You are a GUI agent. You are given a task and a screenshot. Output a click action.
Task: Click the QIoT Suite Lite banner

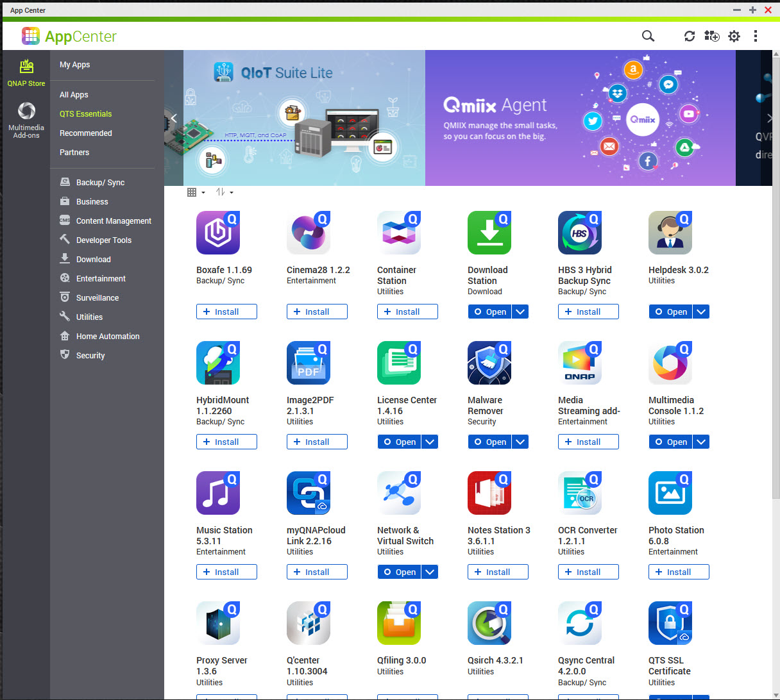pos(304,118)
